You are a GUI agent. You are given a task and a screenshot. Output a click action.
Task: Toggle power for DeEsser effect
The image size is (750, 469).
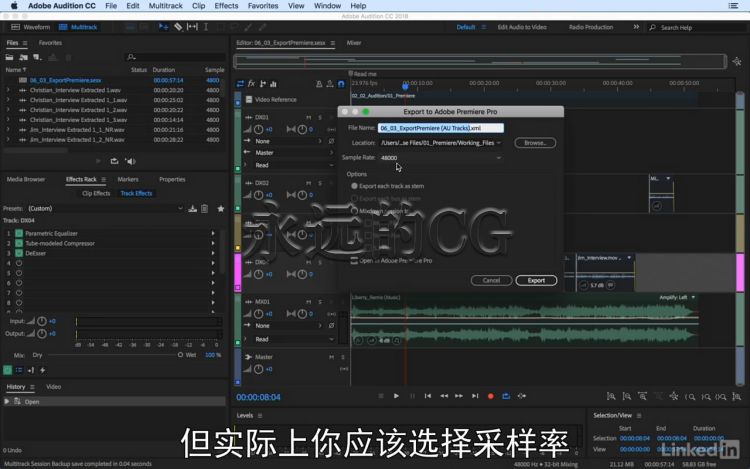pyautogui.click(x=19, y=253)
